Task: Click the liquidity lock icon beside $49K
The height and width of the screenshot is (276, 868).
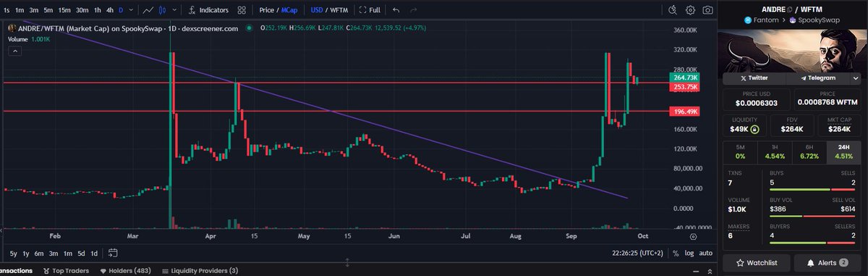Action: click(754, 130)
